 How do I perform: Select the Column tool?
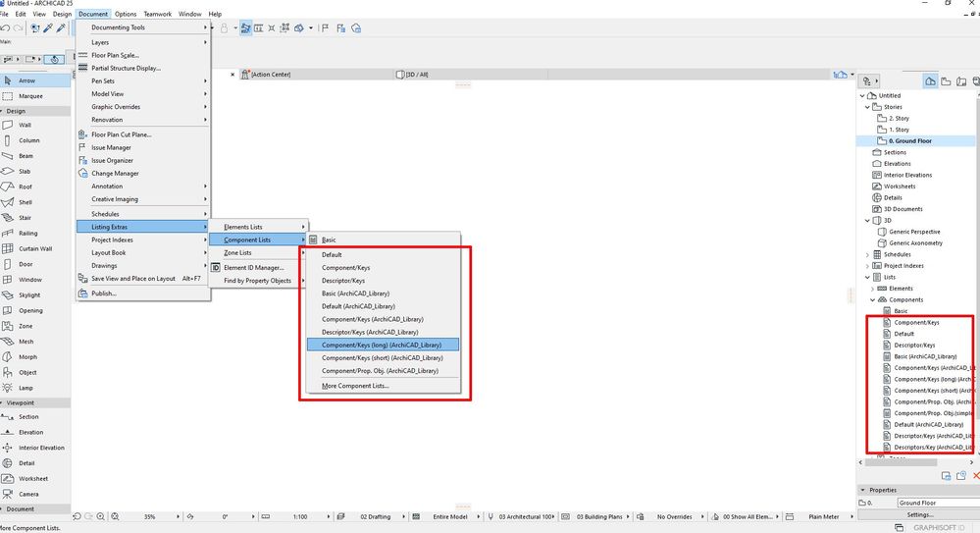point(35,140)
